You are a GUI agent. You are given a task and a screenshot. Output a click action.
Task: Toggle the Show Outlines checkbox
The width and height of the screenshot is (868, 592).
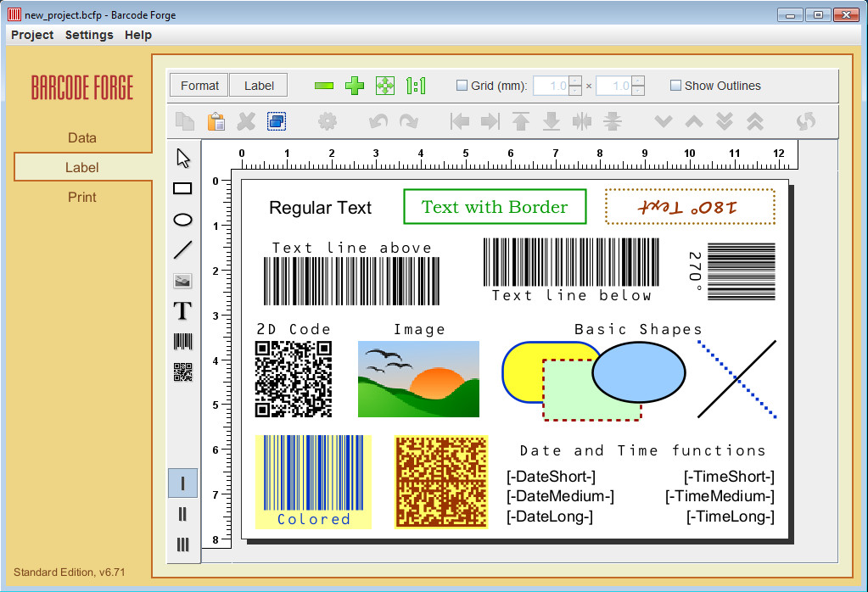point(675,86)
